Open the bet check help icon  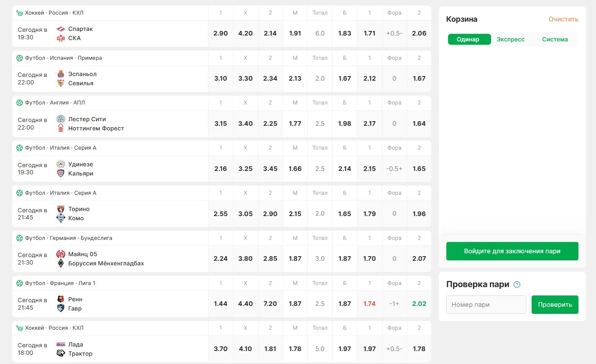tap(517, 285)
